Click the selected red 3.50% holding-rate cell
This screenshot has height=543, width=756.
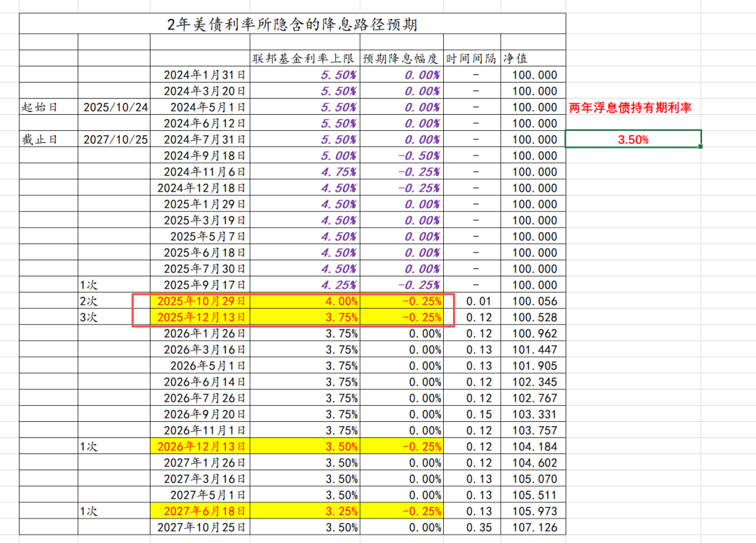pos(633,139)
